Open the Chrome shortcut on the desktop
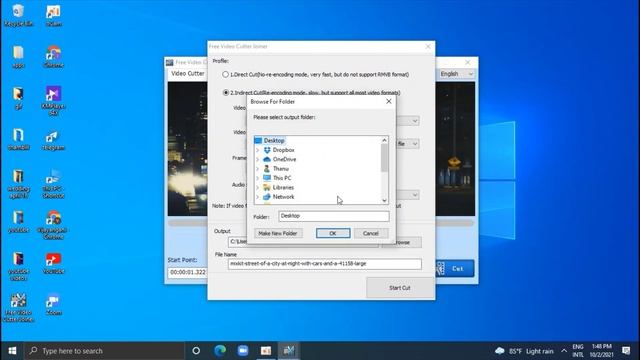The height and width of the screenshot is (360, 640). (x=53, y=57)
